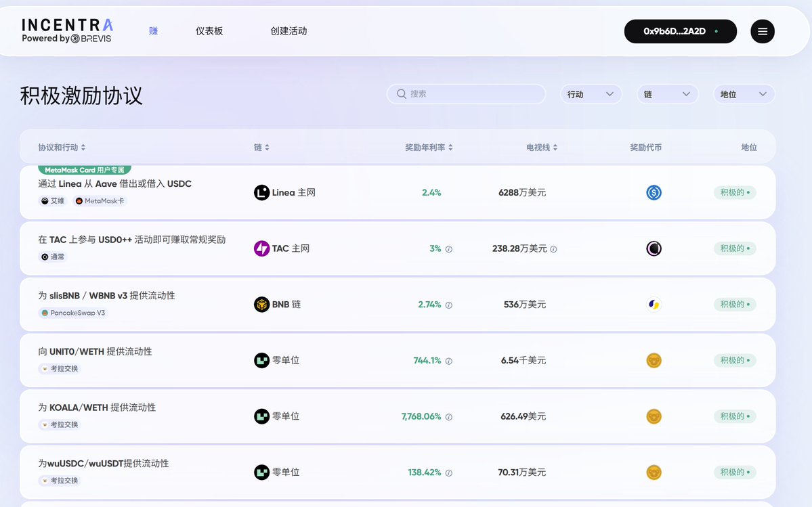The width and height of the screenshot is (812, 507).
Task: Open the 地位 filter dropdown
Action: pos(744,93)
